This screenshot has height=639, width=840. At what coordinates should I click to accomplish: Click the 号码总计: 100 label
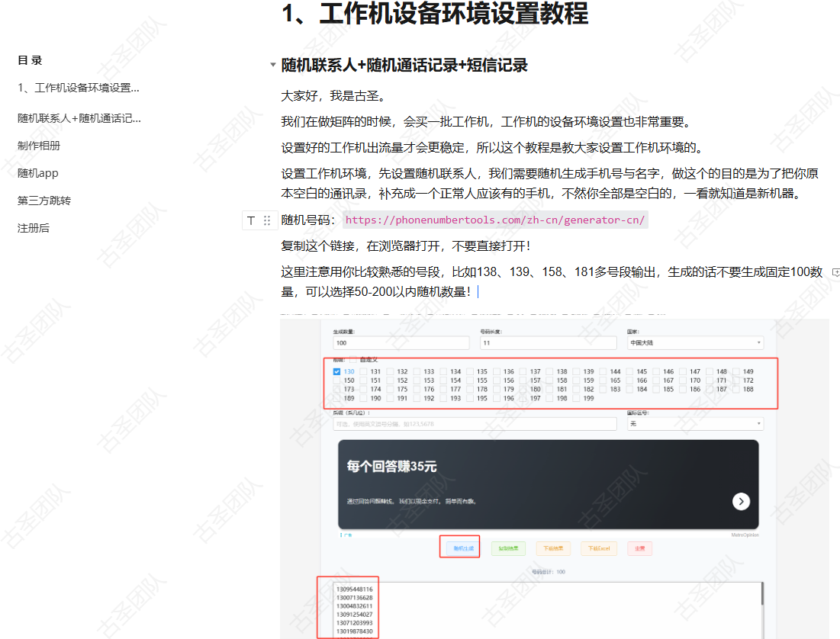pos(549,572)
